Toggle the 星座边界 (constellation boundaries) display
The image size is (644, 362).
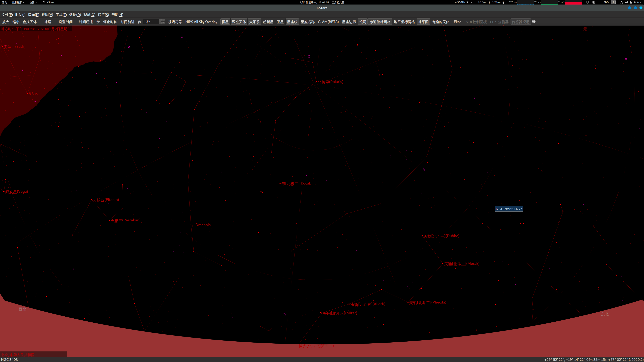(349, 22)
